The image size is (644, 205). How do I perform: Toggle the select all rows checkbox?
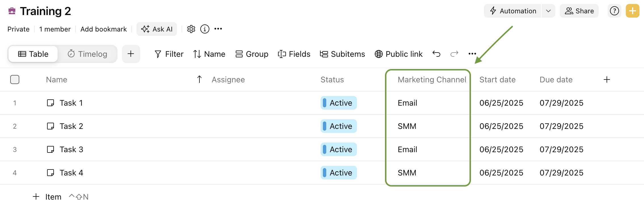tap(15, 80)
